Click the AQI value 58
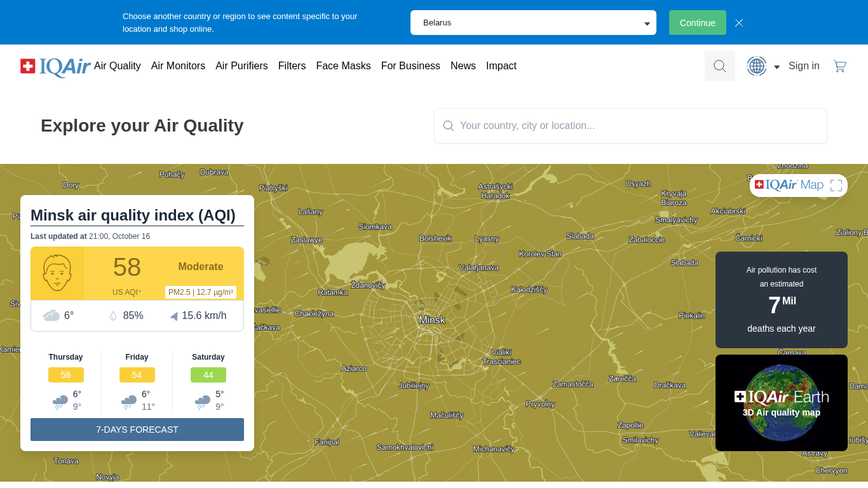 pyautogui.click(x=127, y=268)
